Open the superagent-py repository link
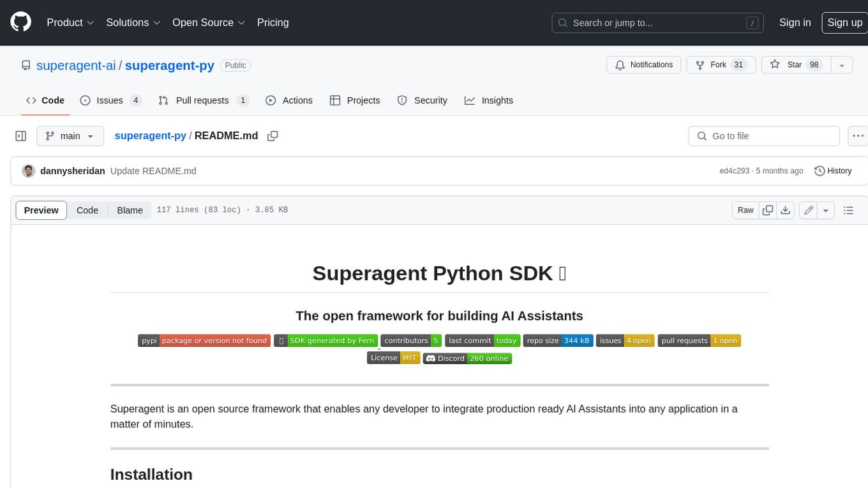The height and width of the screenshot is (488, 868). 170,65
